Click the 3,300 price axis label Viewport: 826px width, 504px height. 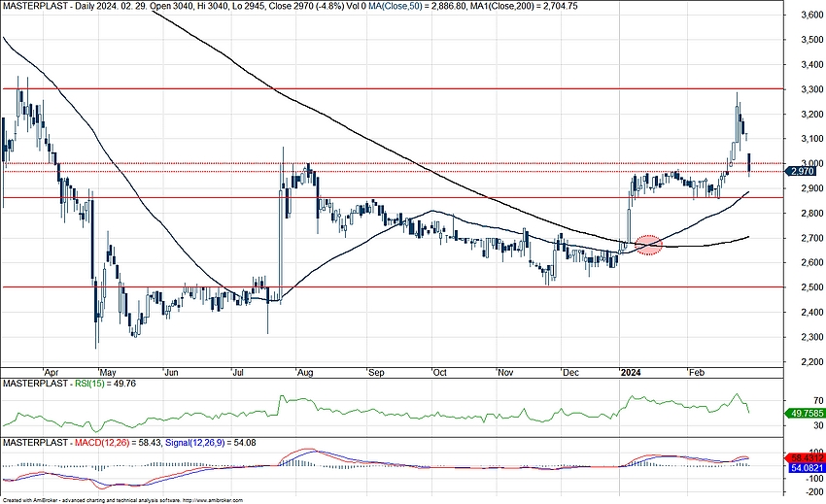click(810, 89)
